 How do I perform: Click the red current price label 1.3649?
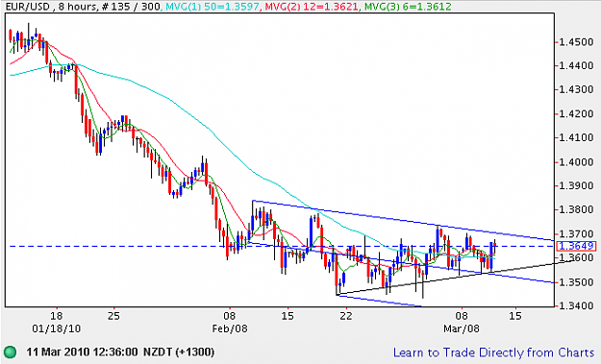pos(576,246)
